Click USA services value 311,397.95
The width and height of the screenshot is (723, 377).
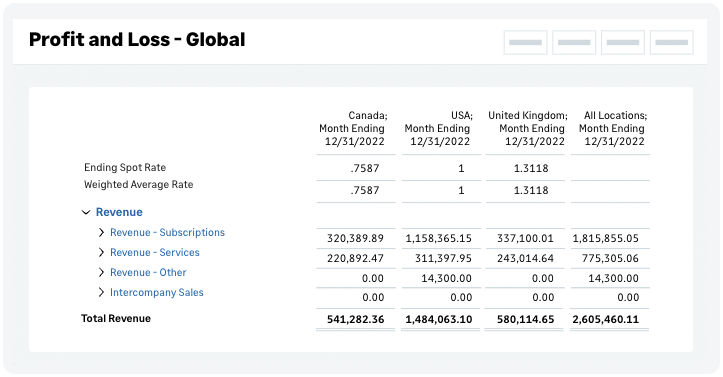tap(443, 258)
